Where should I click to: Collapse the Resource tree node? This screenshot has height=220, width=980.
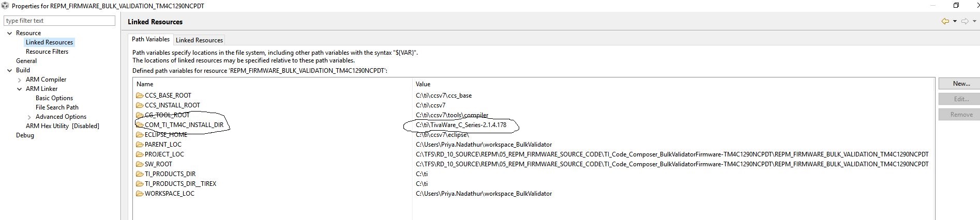tap(9, 33)
